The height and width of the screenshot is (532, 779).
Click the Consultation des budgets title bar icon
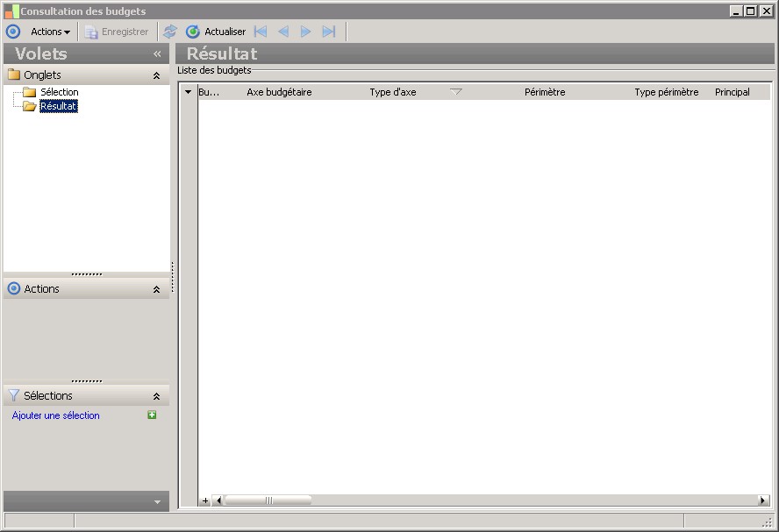(x=12, y=11)
